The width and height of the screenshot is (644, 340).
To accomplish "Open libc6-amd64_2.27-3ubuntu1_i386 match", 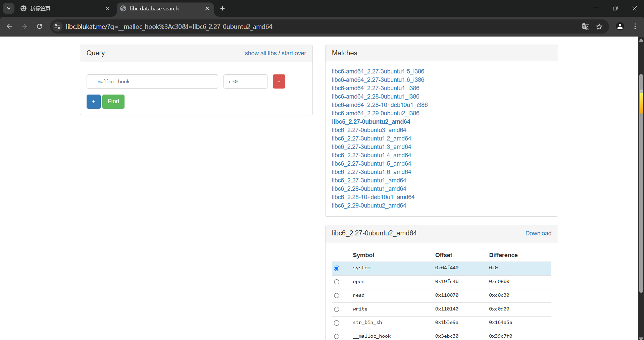I will 376,88.
